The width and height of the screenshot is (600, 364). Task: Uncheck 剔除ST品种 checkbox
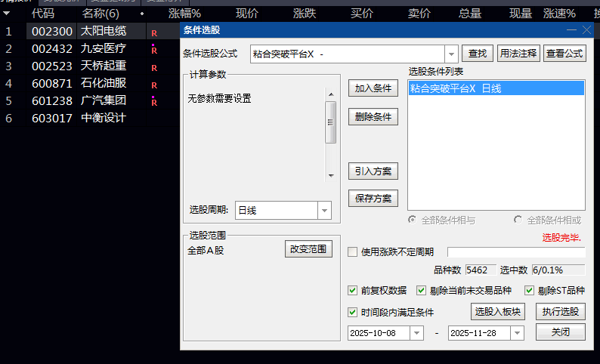coord(529,291)
